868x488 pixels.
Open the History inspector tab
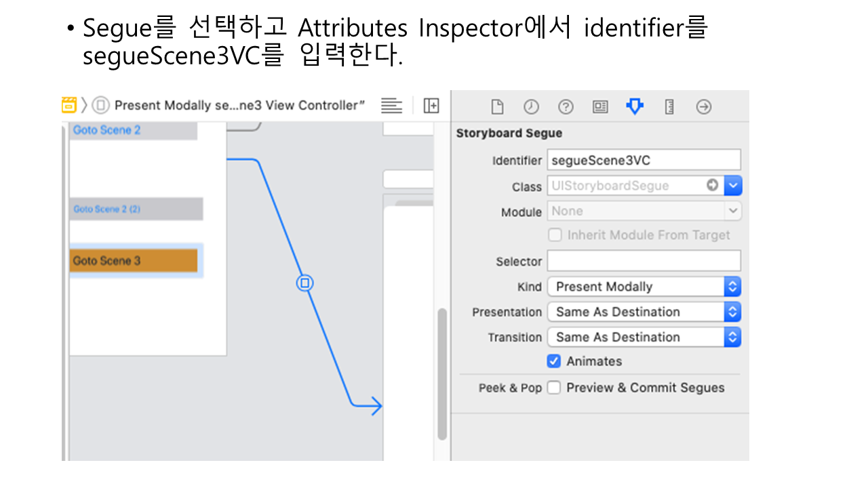coord(531,107)
